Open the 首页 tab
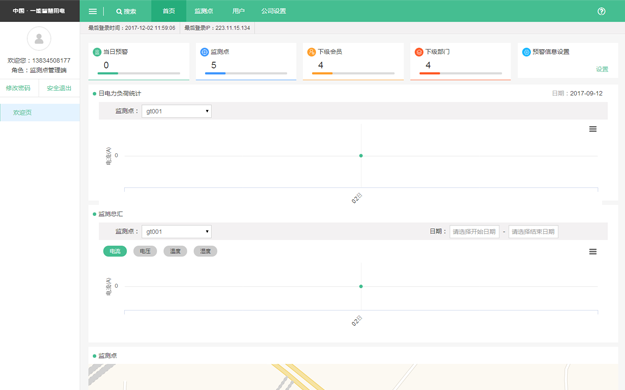The height and width of the screenshot is (390, 625). (169, 11)
